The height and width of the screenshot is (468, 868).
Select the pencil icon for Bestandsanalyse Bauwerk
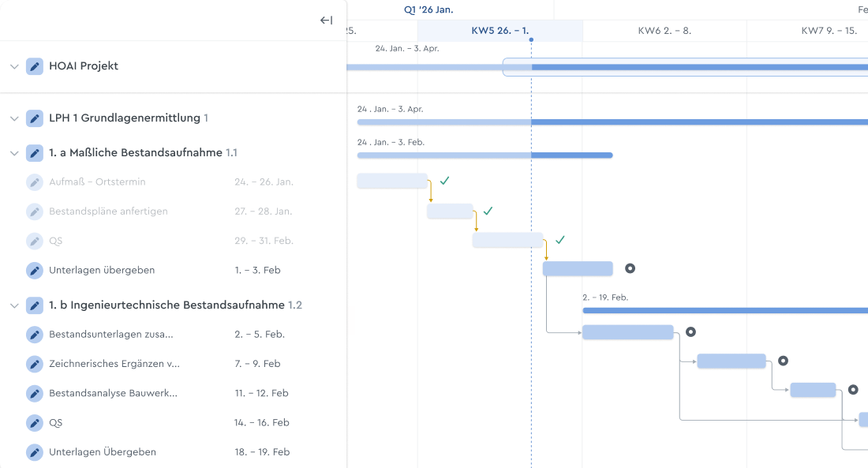35,393
